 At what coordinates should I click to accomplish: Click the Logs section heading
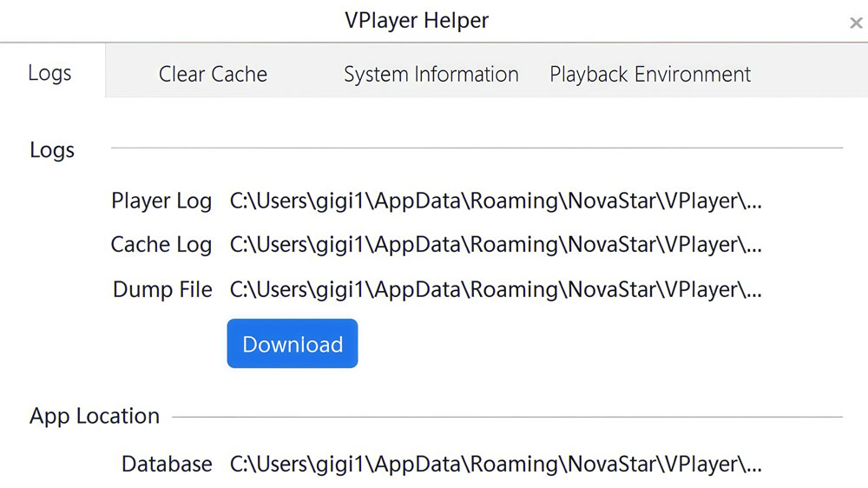(52, 150)
